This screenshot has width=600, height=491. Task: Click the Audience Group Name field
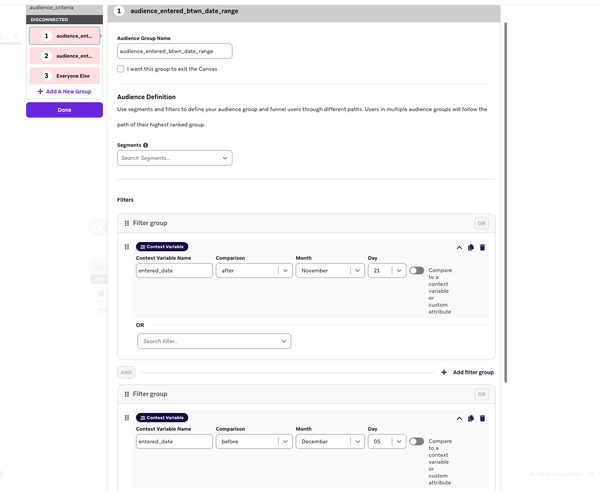(x=174, y=51)
